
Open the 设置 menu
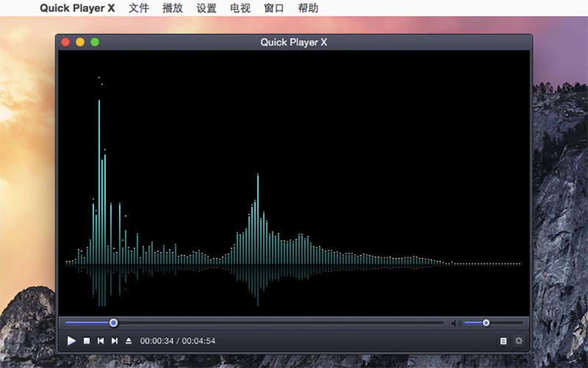pos(207,9)
